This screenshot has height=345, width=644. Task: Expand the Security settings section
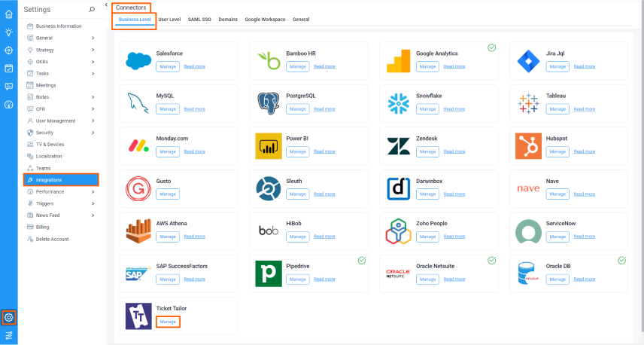(93, 133)
